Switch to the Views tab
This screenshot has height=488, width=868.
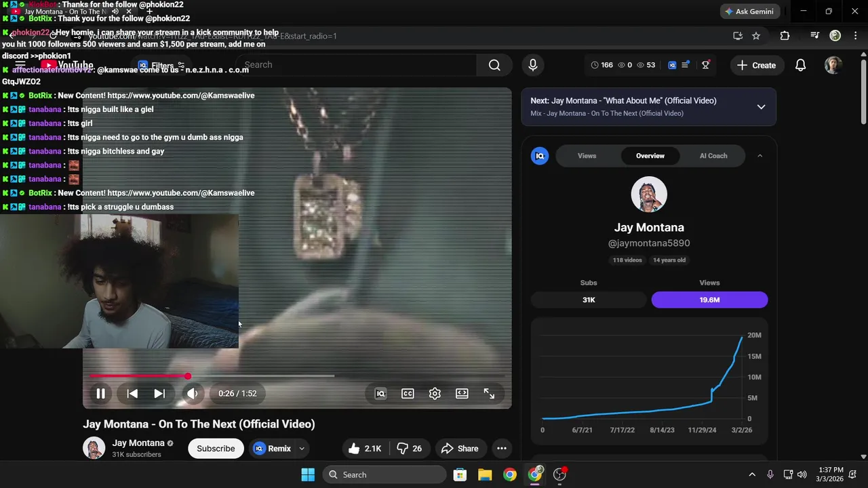pos(587,156)
